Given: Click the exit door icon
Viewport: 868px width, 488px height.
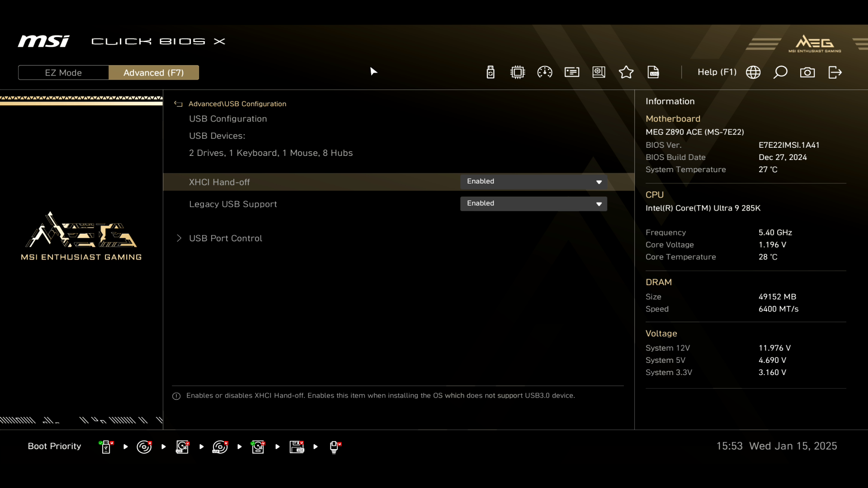Looking at the screenshot, I should 835,72.
